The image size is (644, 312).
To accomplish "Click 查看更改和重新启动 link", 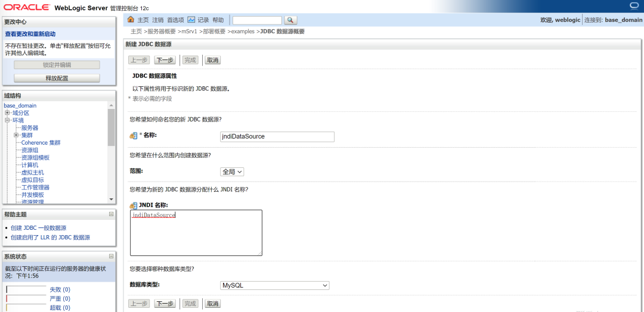I will click(30, 34).
